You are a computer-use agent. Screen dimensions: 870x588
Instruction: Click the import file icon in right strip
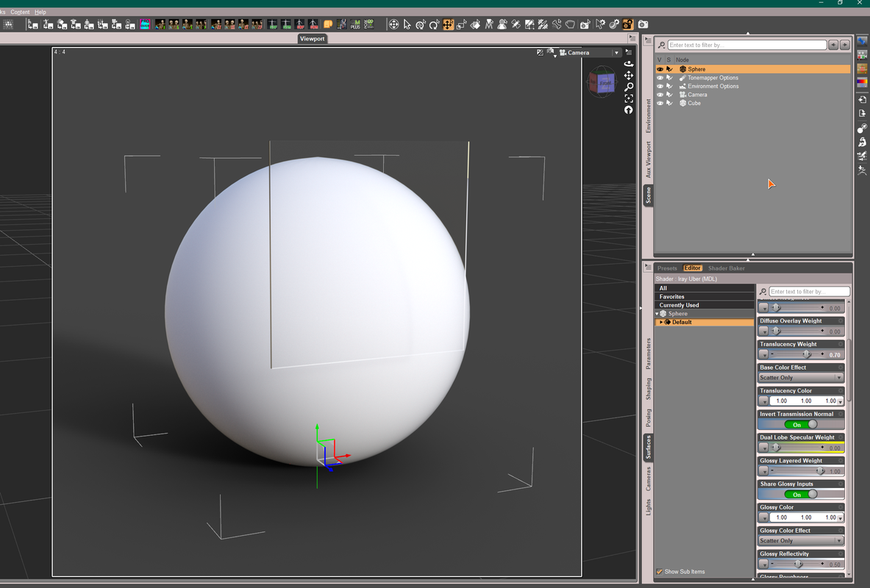click(x=862, y=99)
